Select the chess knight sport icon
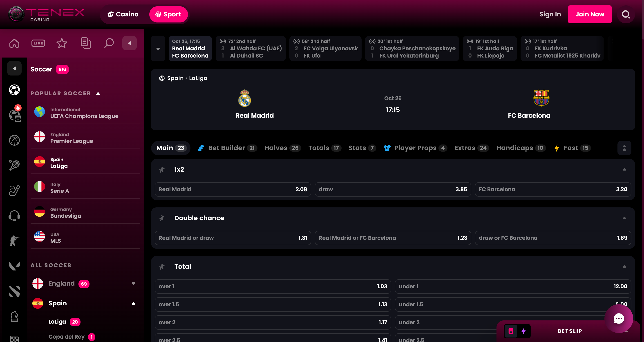644x342 pixels. pos(14,316)
